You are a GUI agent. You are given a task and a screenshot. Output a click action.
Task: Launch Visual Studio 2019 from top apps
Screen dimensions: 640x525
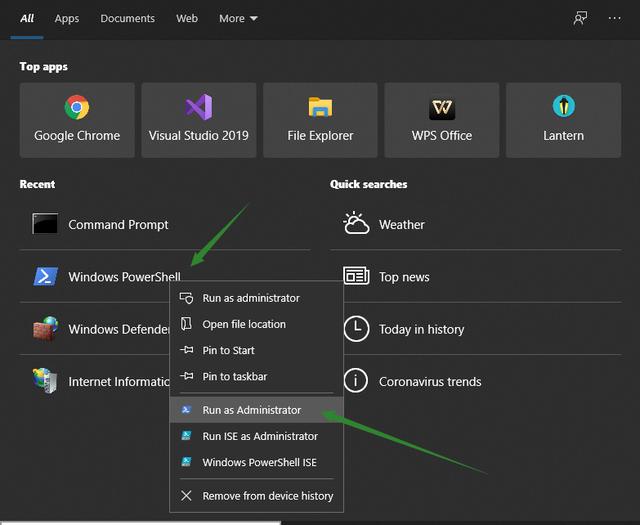(x=199, y=120)
